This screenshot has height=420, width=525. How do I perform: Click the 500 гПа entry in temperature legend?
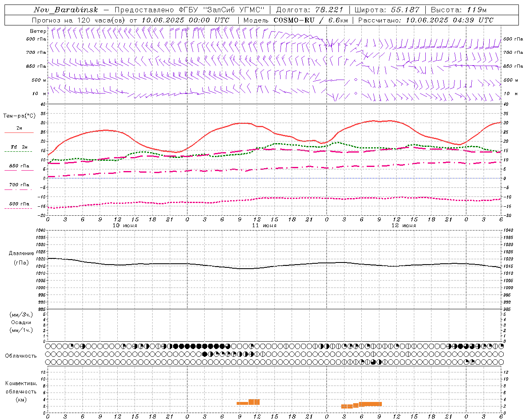click(19, 204)
